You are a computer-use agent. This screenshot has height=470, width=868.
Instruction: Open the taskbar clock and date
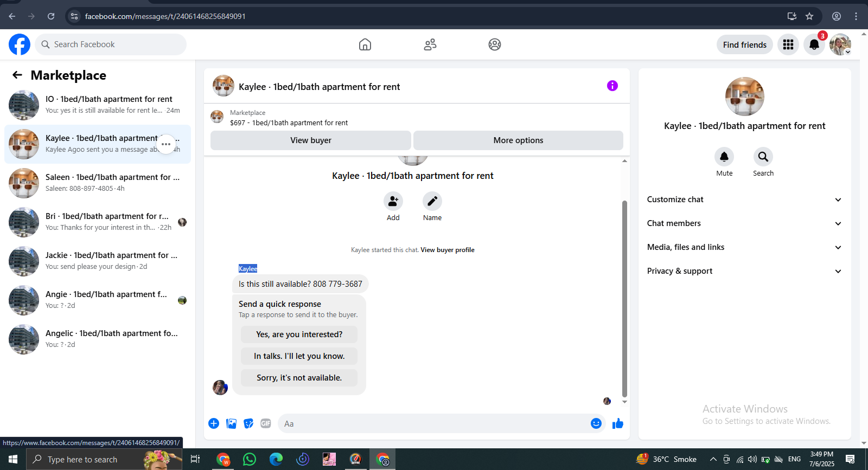coord(822,459)
